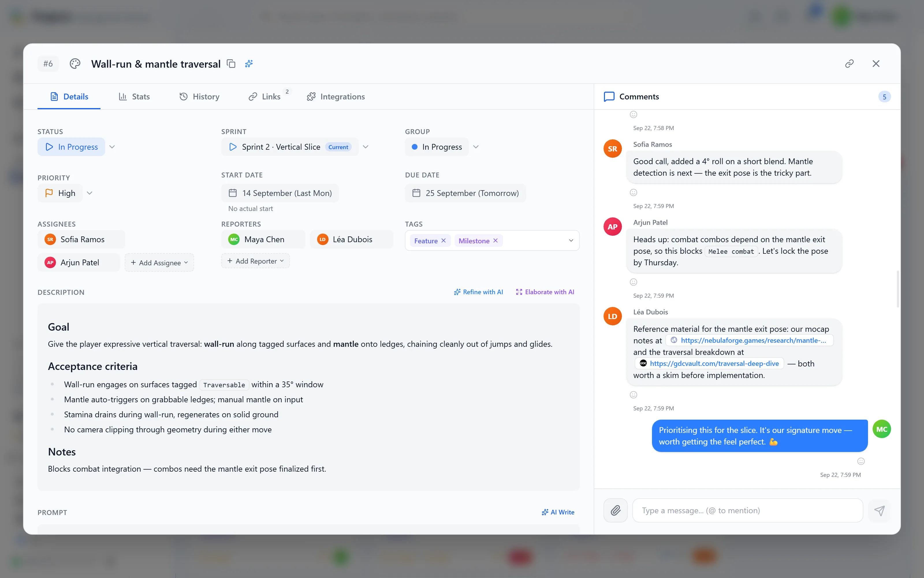The width and height of the screenshot is (924, 578).
Task: Open the Integrations tab
Action: coord(336,96)
